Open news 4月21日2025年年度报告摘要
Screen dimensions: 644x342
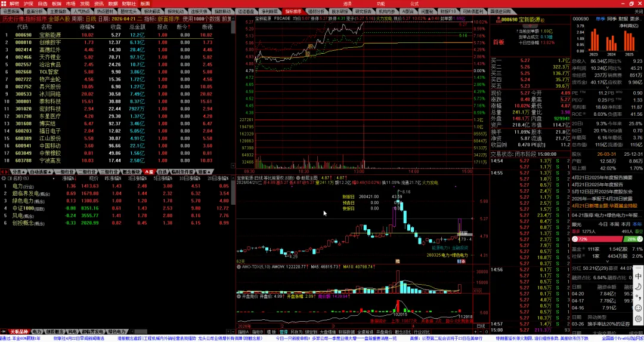point(602,178)
